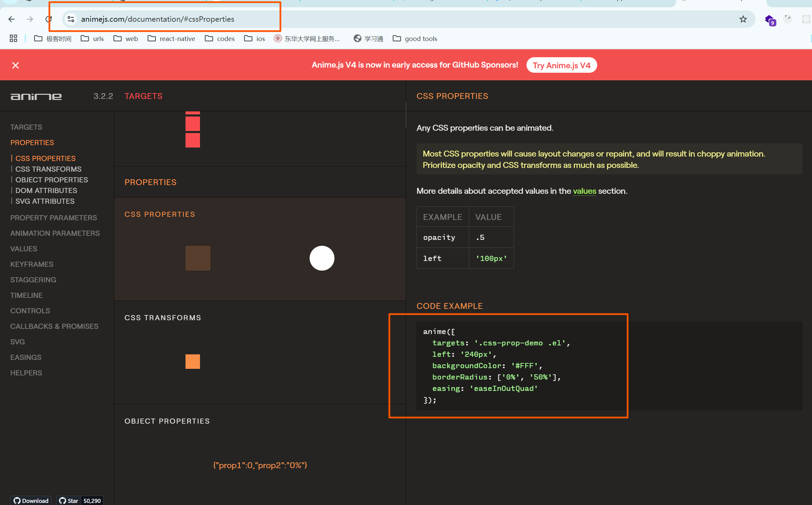Open the urls bookmark folder
812x505 pixels.
coord(92,39)
